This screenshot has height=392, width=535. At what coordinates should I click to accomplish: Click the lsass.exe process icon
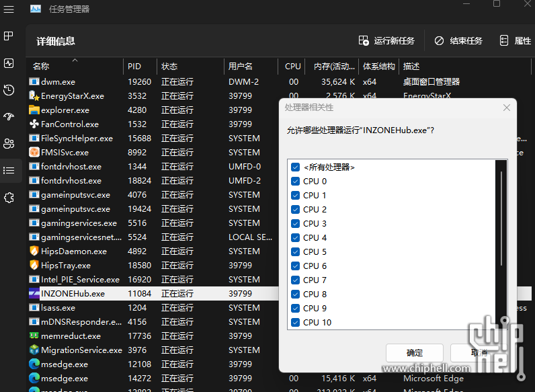point(34,308)
